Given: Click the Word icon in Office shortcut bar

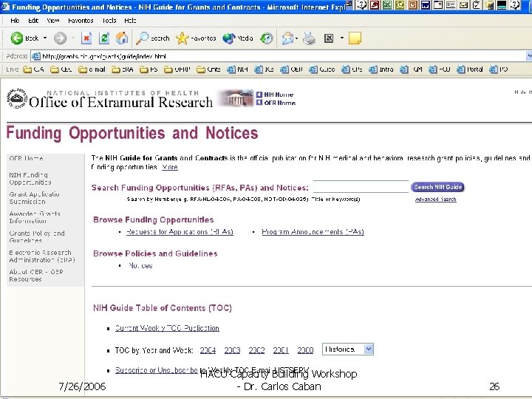Looking at the screenshot, I should pyautogui.click(x=425, y=4).
